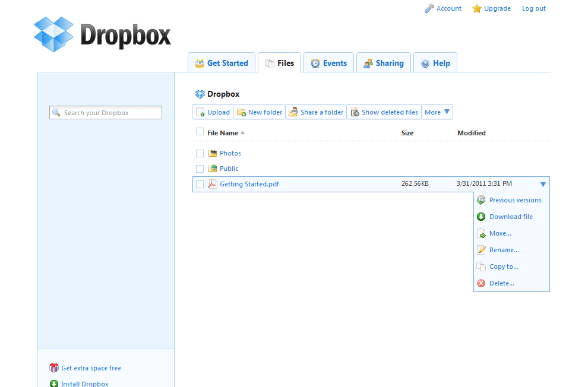Select the Files tab
Screen dimensions: 588x387
[x=279, y=63]
